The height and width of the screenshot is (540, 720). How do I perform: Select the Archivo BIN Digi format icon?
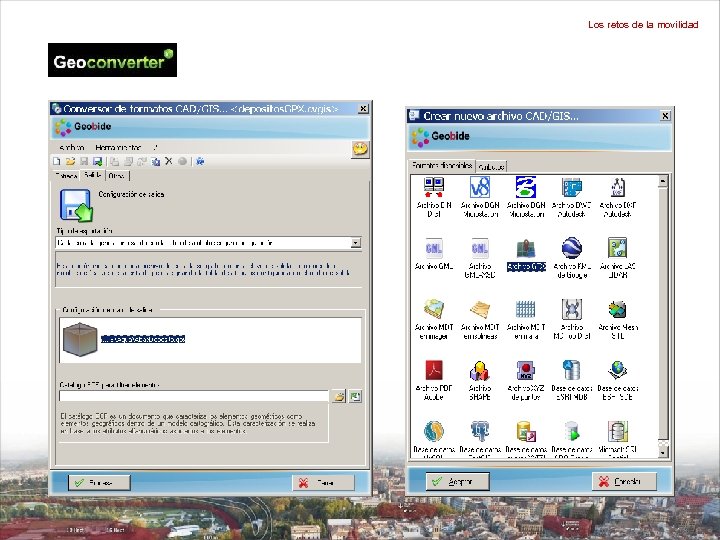pyautogui.click(x=433, y=187)
